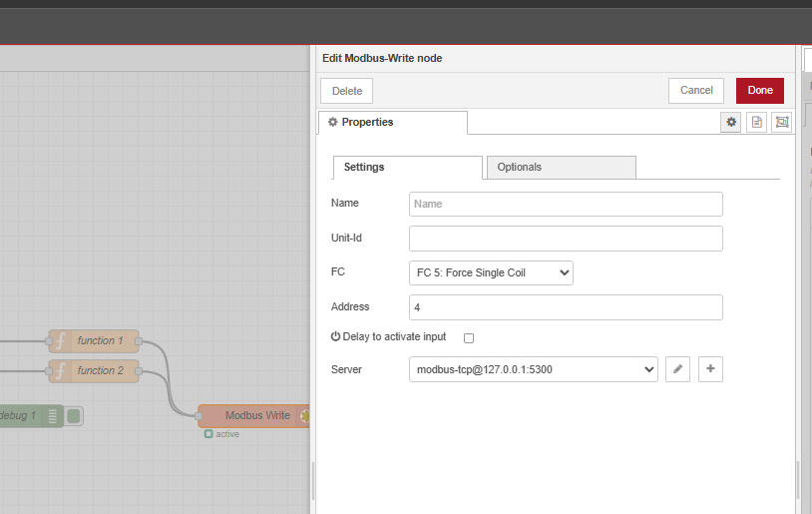812x514 pixels.
Task: Click Delay to activate input label
Action: tap(394, 336)
